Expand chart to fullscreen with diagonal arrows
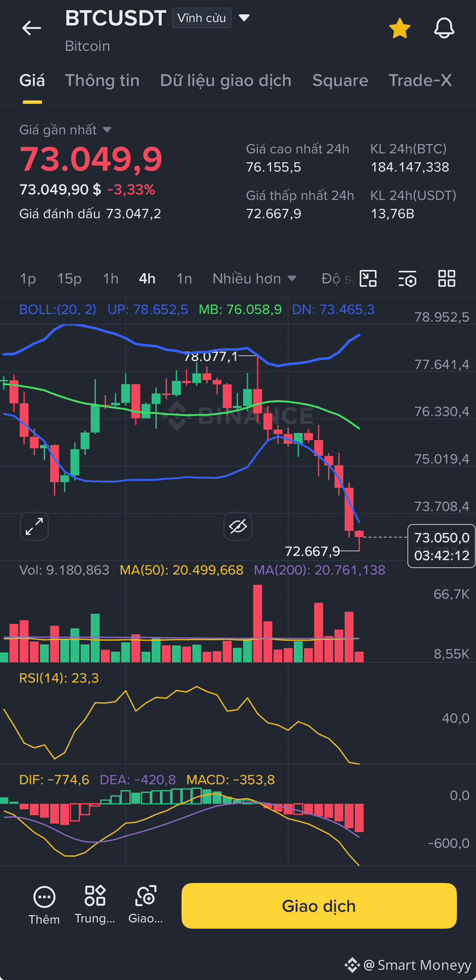Viewport: 476px width, 980px height. click(x=34, y=526)
